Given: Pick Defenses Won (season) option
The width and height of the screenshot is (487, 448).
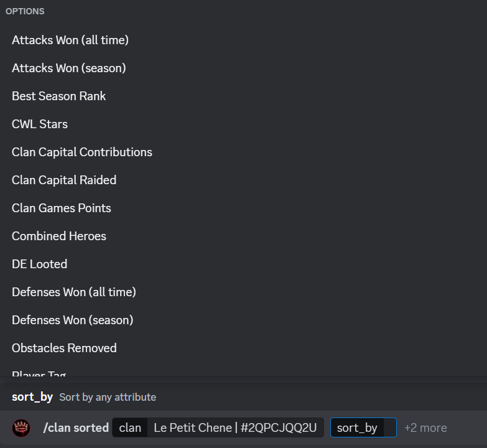Looking at the screenshot, I should (x=73, y=320).
